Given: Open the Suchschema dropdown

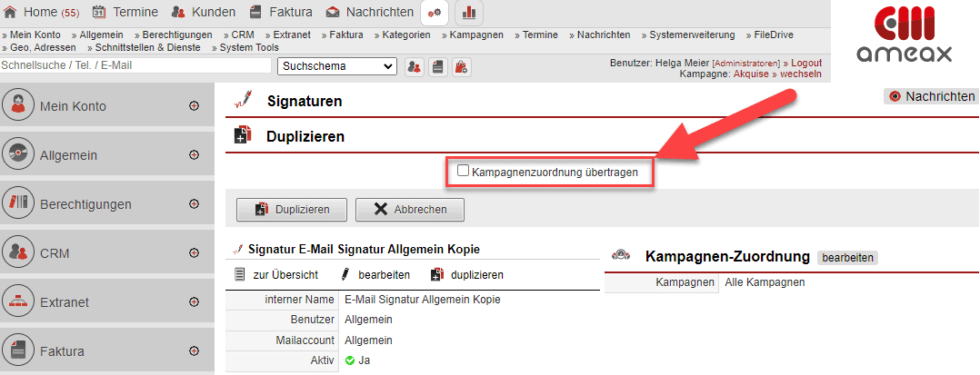Looking at the screenshot, I should point(337,66).
